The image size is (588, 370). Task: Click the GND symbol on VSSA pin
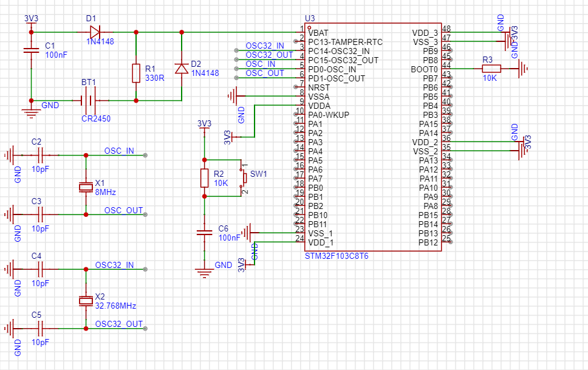233,96
